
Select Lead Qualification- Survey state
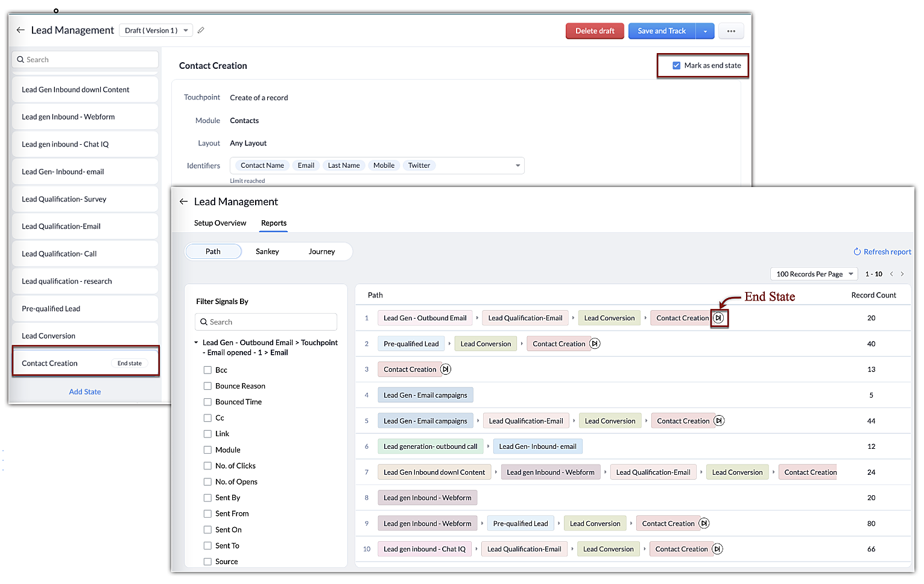pos(86,199)
